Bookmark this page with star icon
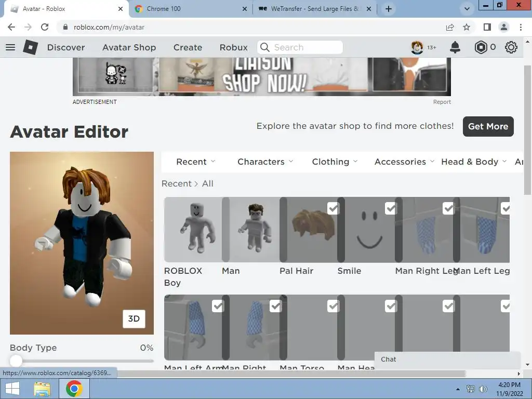 click(467, 27)
